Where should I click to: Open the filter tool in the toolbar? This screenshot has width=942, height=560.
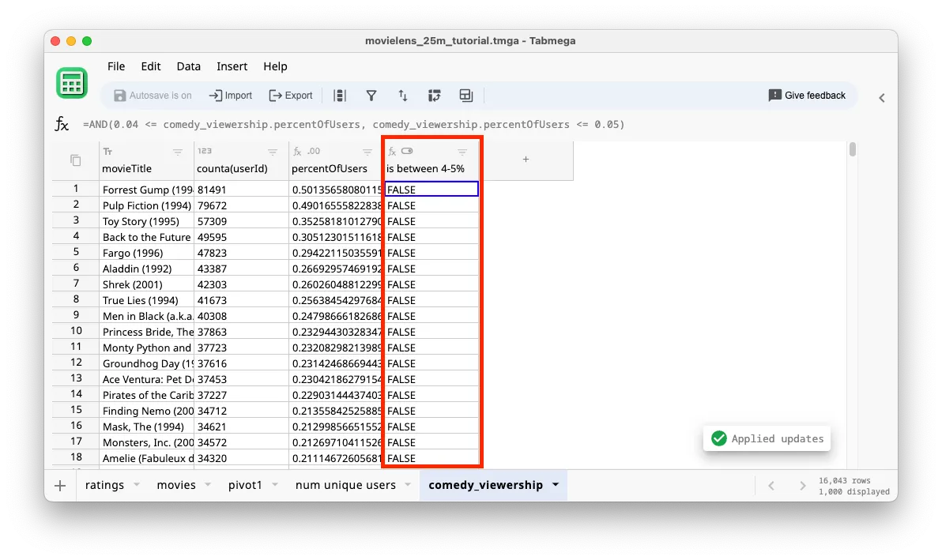371,95
